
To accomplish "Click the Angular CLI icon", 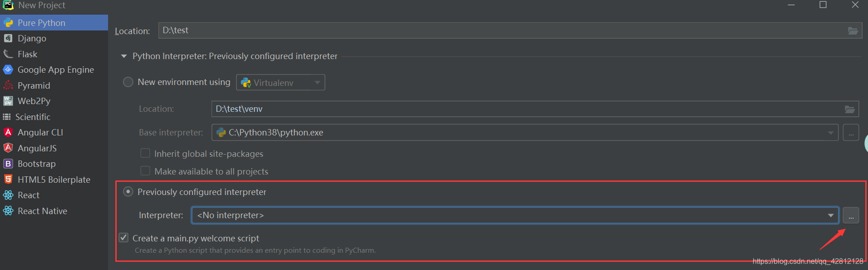I will (x=8, y=132).
